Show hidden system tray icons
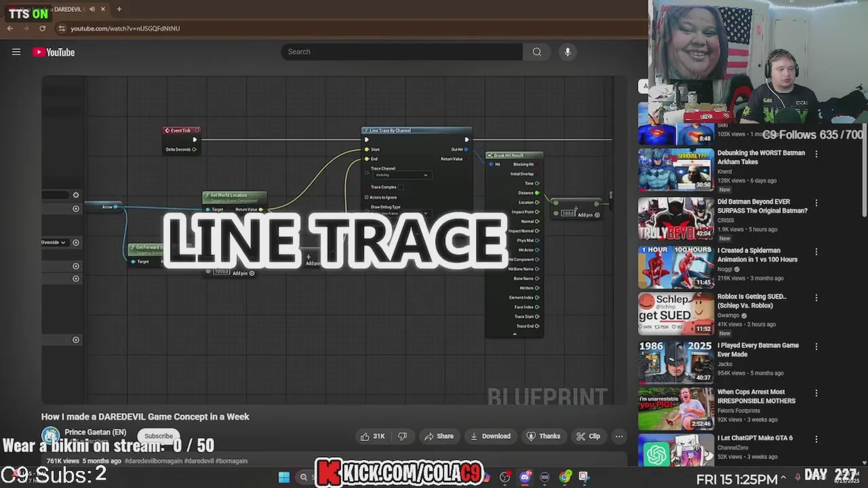Screen dimensions: 868x488 tap(783, 477)
